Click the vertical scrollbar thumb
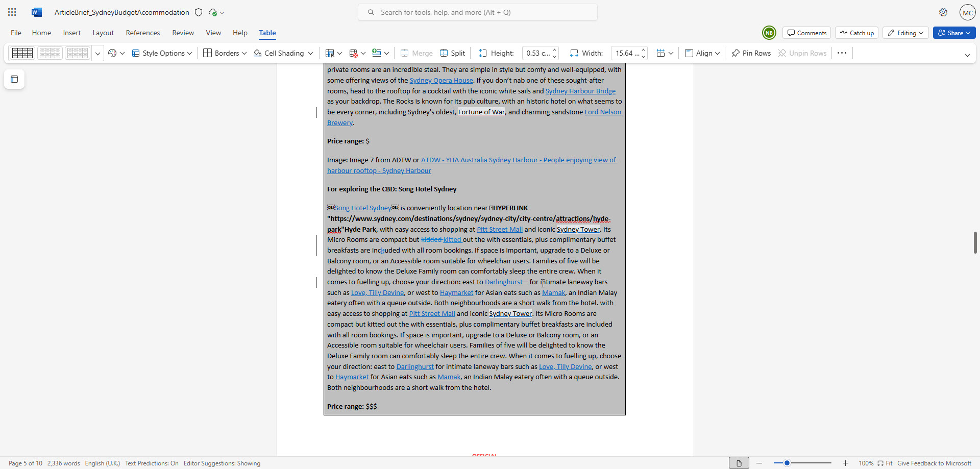The width and height of the screenshot is (980, 469). [975, 242]
